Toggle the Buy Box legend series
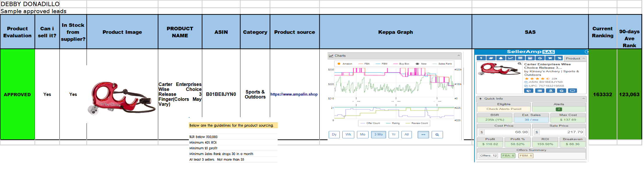This screenshot has height=183, width=644. 402,64
